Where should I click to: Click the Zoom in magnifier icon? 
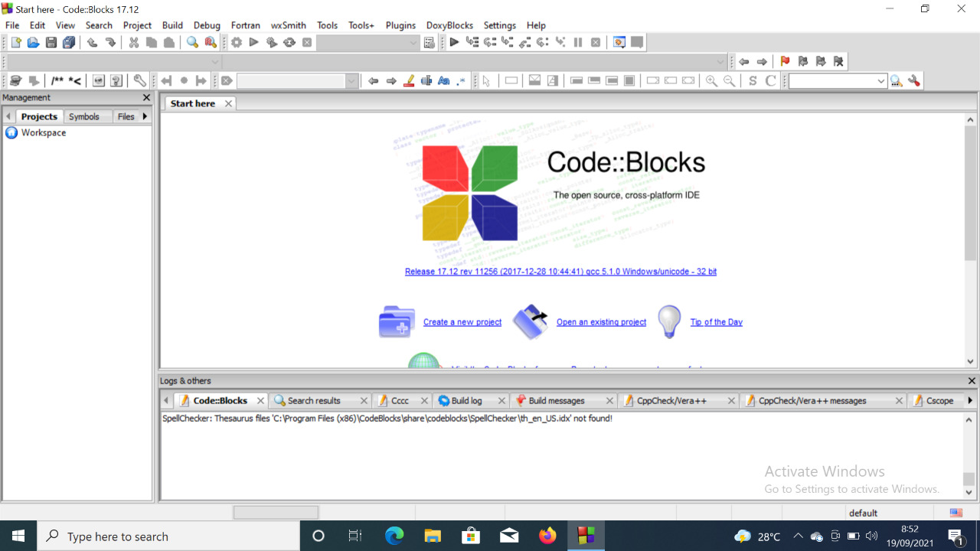711,81
